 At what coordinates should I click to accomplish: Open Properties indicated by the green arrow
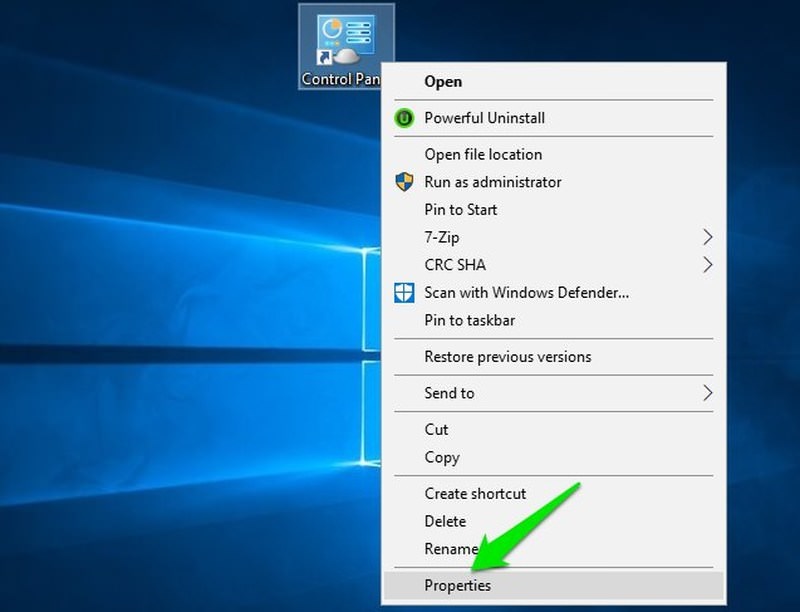tap(456, 585)
